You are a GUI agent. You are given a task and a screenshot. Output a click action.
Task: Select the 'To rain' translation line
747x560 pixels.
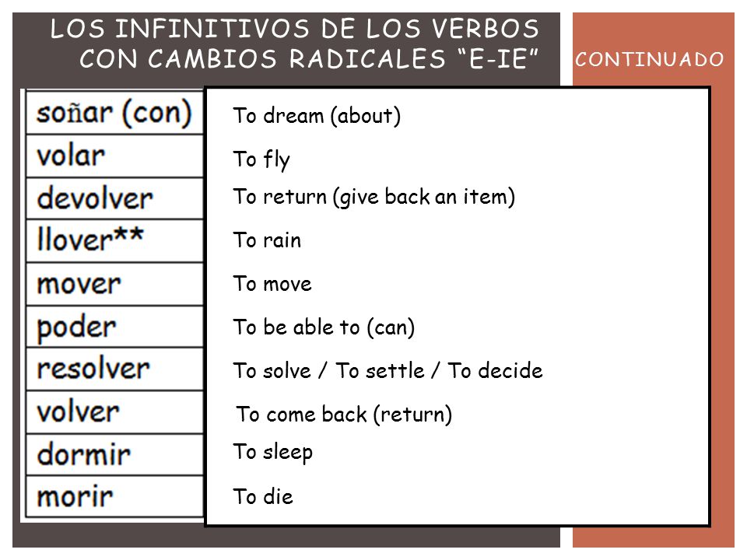pos(267,240)
